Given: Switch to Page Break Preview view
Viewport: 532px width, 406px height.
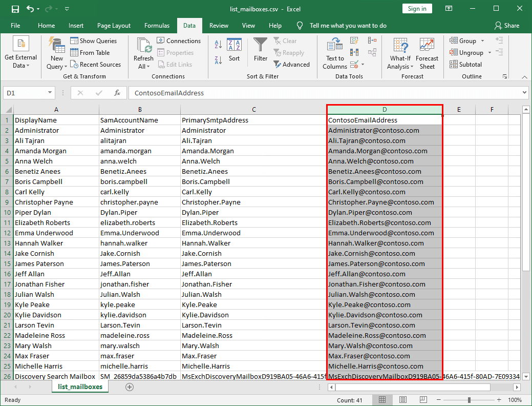Looking at the screenshot, I should [423, 398].
